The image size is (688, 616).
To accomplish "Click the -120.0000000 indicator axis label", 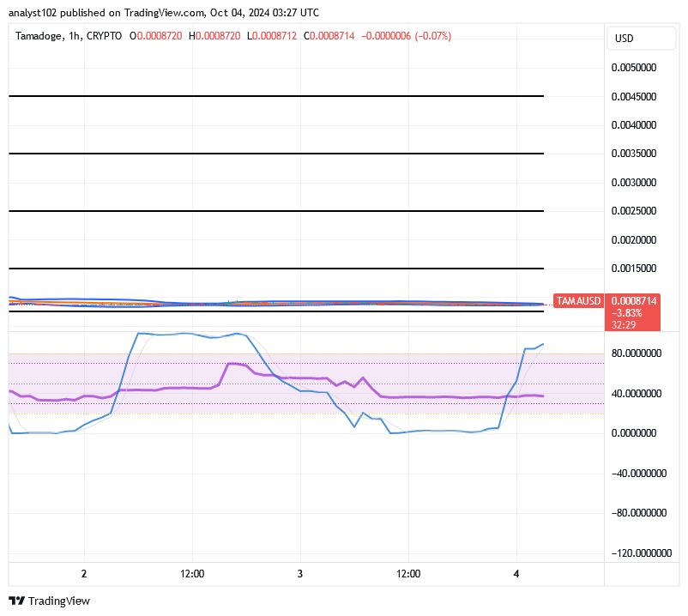I will click(642, 553).
